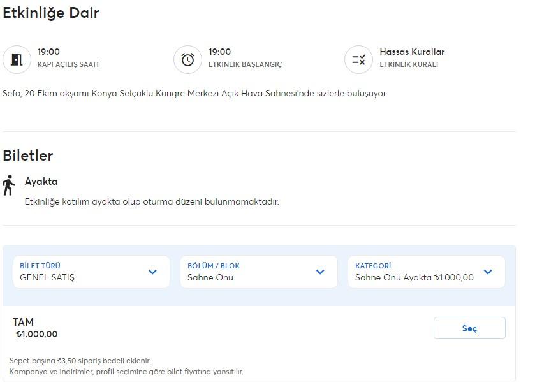
Task: Click the ₺1.000,00 price under TAM
Action: coord(37,334)
